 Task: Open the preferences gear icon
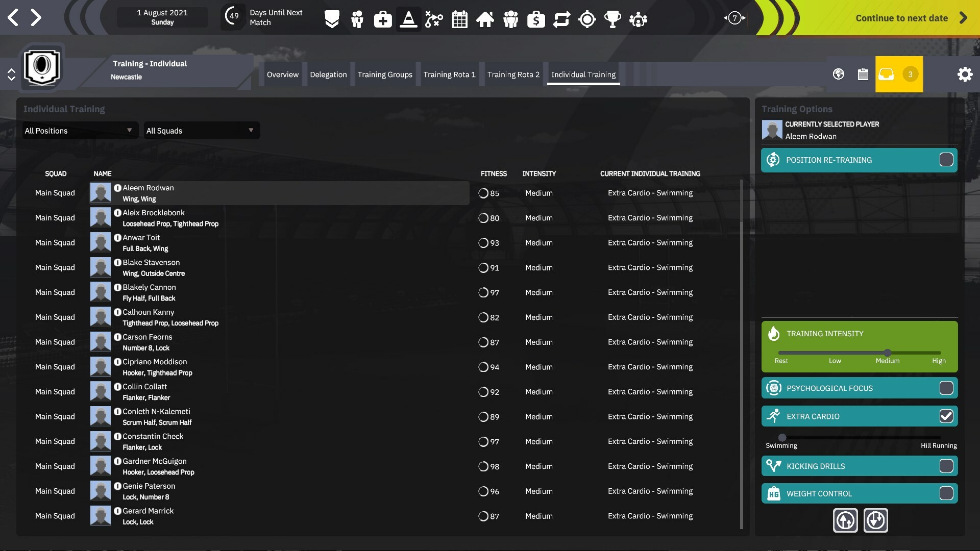[965, 74]
